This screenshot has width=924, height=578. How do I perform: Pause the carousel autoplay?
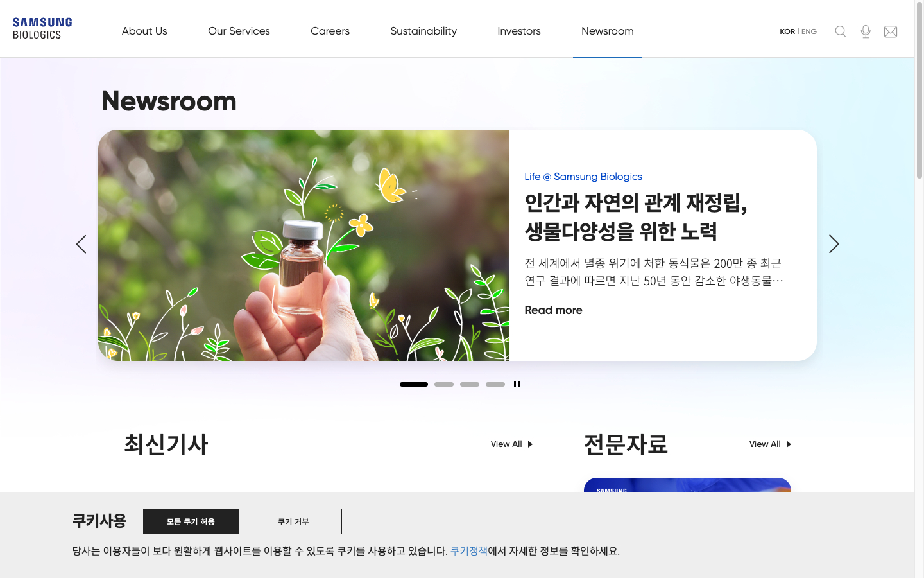[x=517, y=384]
